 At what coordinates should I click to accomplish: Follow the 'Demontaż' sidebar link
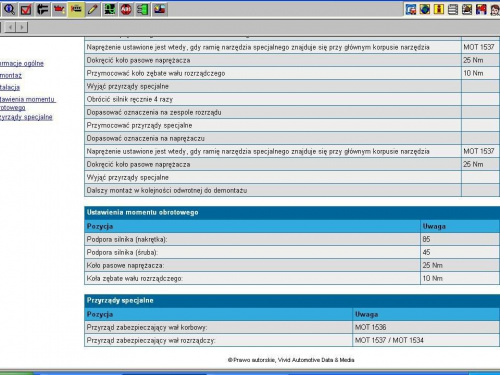[x=11, y=75]
